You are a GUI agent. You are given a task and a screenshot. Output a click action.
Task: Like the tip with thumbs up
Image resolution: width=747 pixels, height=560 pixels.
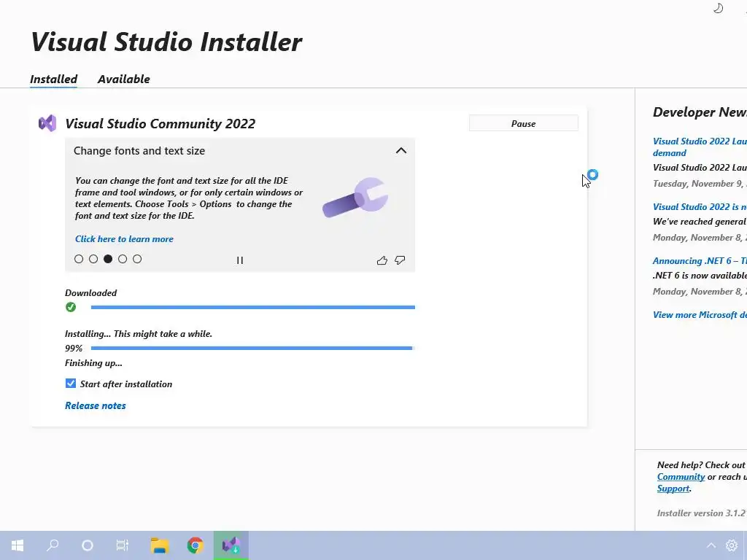pos(382,260)
